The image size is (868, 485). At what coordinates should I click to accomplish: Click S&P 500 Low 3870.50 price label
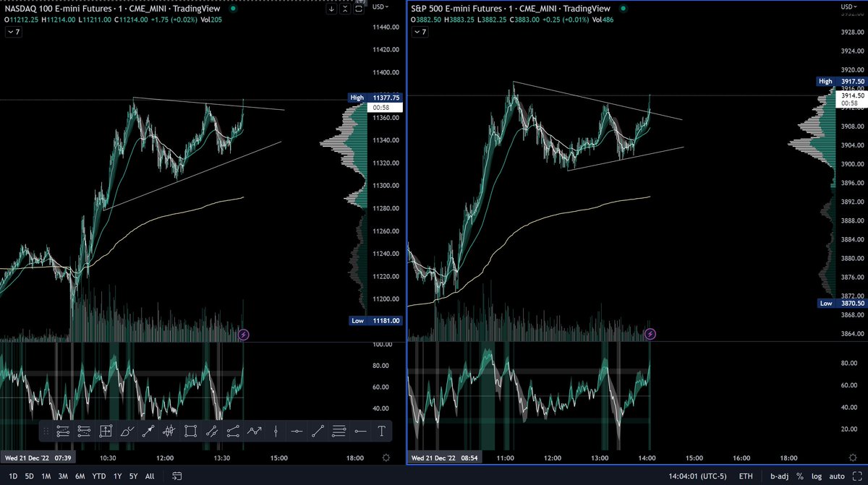(841, 303)
